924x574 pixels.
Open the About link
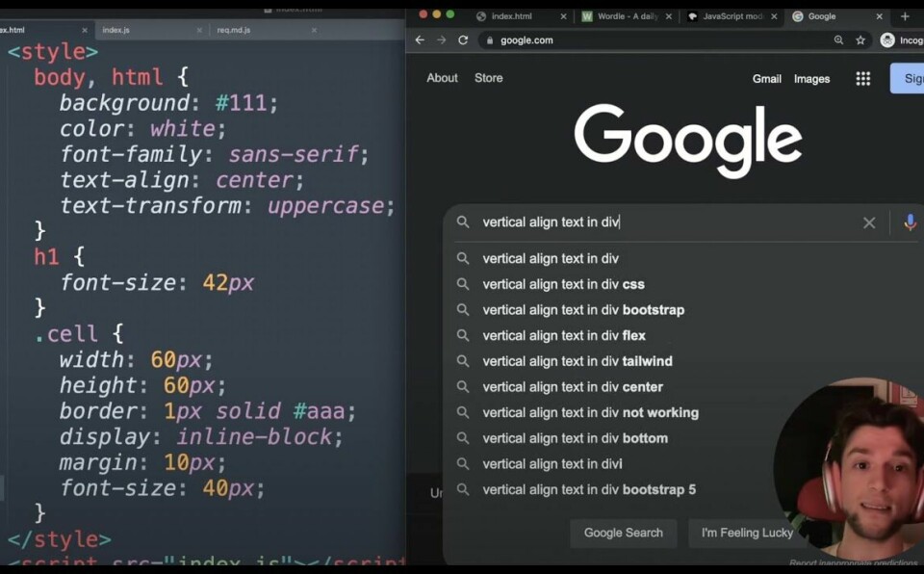(x=442, y=78)
